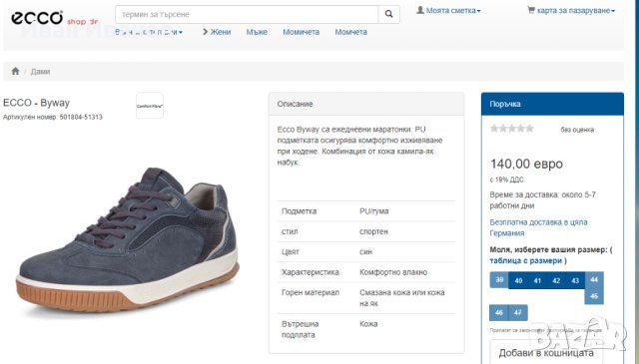Click the ECCO shop logo

click(55, 18)
